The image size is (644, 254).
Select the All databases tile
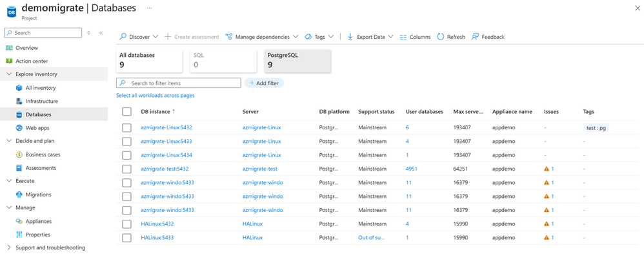[150, 61]
